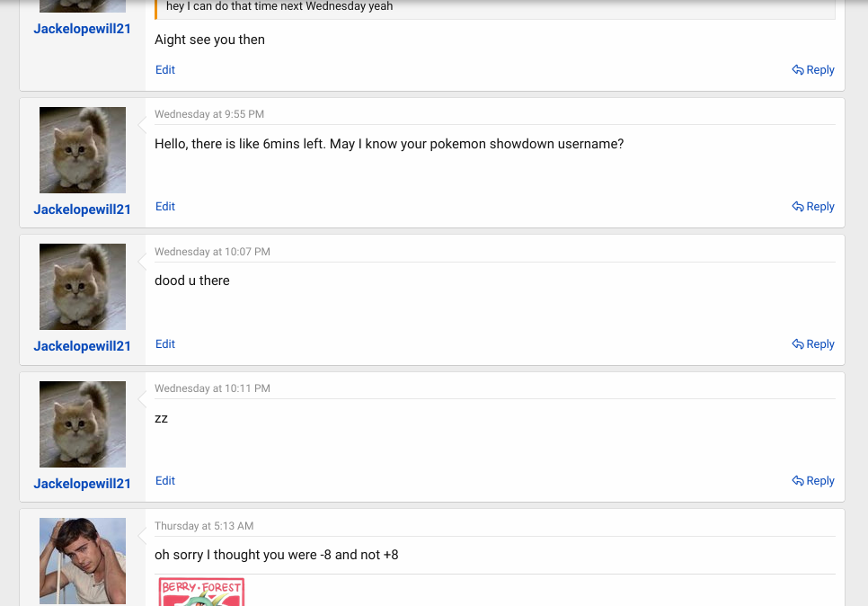This screenshot has width=868, height=606.
Task: Open the BERRY FOREST image attachment
Action: point(200,592)
